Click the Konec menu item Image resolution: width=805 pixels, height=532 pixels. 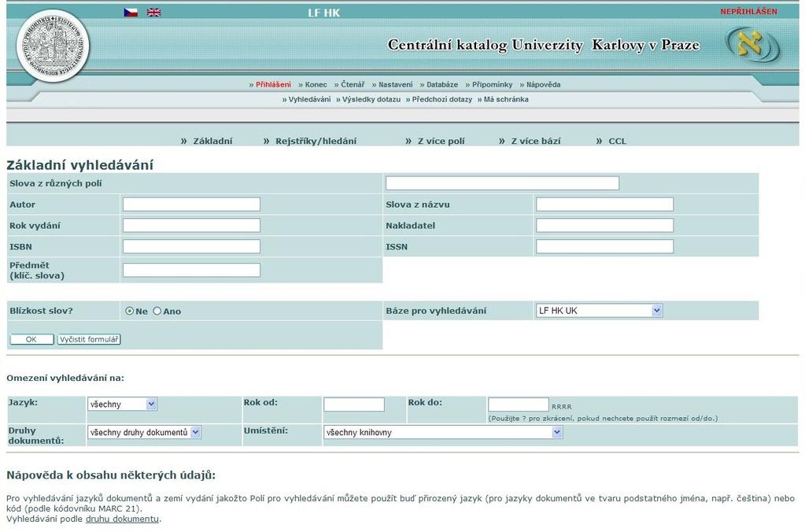(x=316, y=85)
